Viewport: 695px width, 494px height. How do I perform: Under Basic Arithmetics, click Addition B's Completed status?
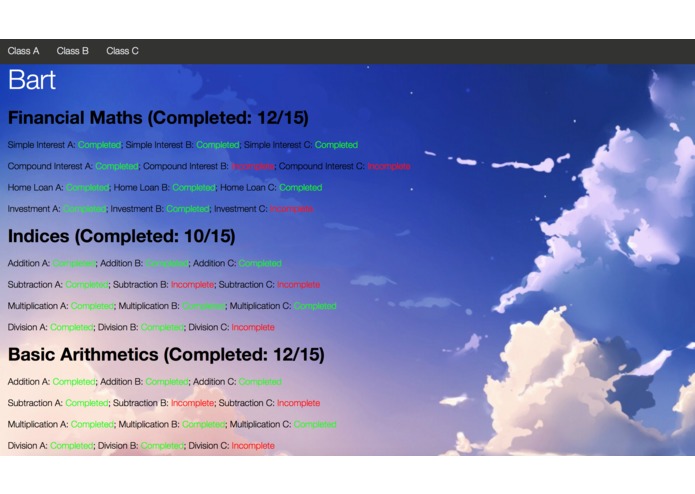pyautogui.click(x=167, y=381)
